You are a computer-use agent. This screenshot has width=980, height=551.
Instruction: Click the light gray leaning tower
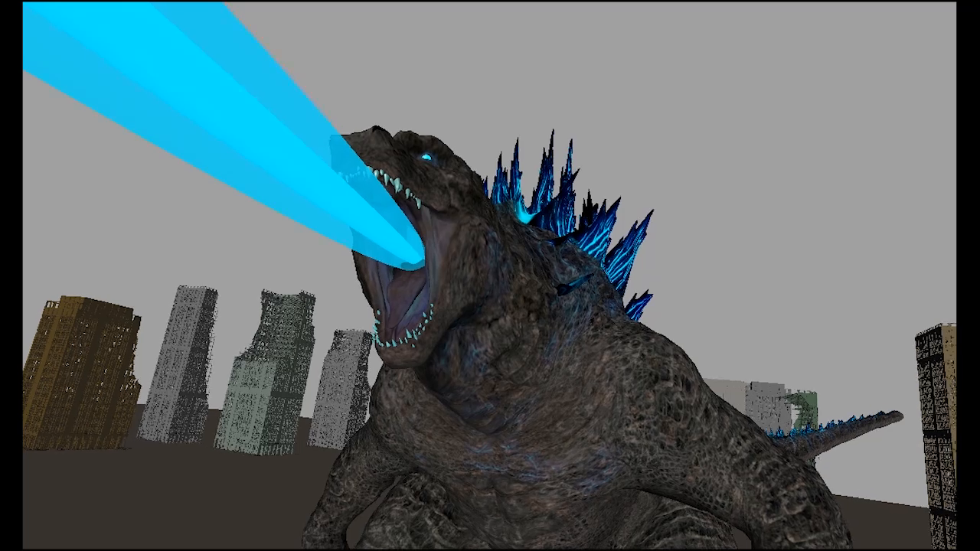click(x=180, y=364)
